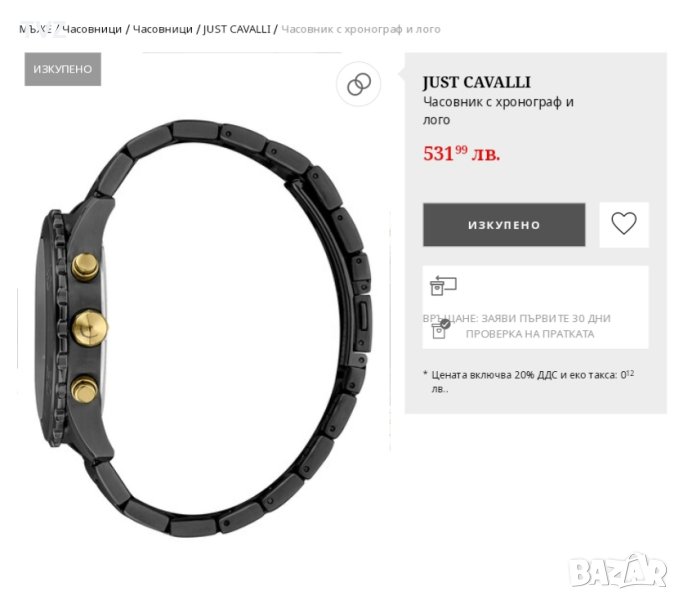
Task: Click the product title Часовник с хронограф и лого
Action: point(498,111)
